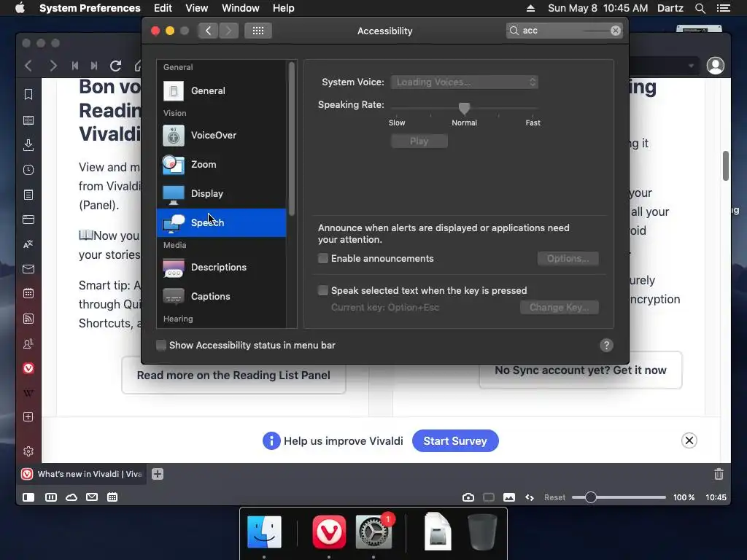747x560 pixels.
Task: Open the Notes panel in Vivaldi sidebar
Action: (x=28, y=195)
